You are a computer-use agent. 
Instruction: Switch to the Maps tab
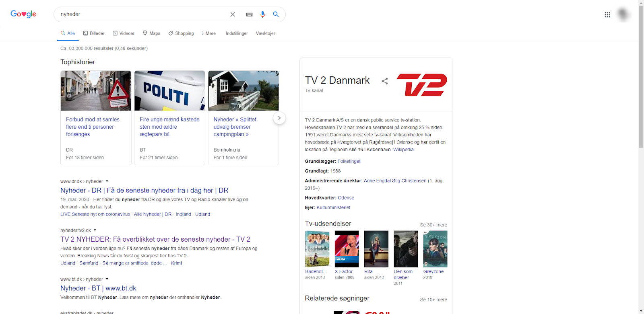click(152, 33)
